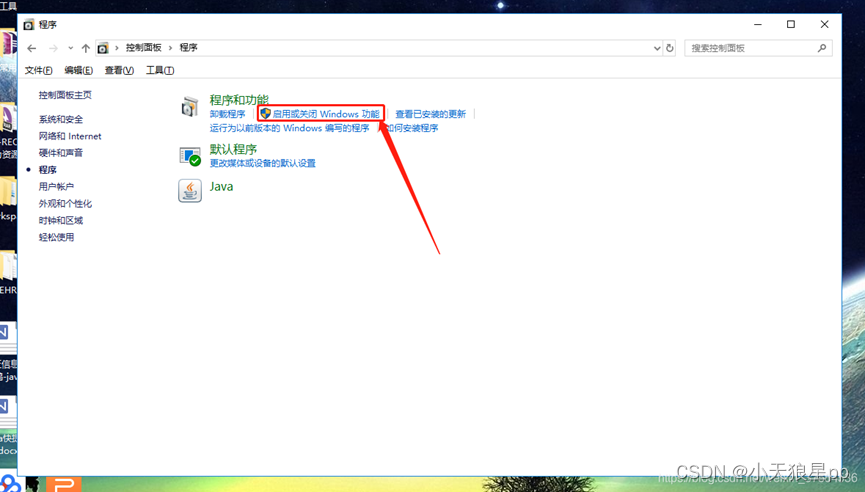Click the 程序和功能 icon
The width and height of the screenshot is (865, 492).
(x=189, y=107)
